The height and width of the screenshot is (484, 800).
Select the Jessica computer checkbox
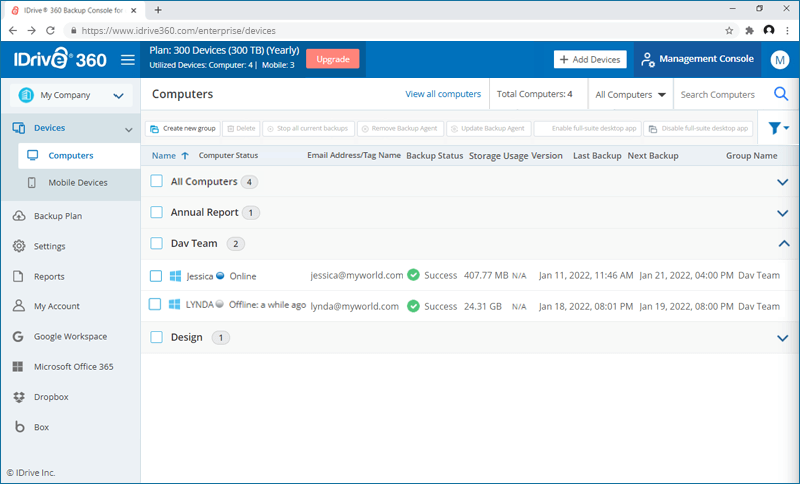156,276
